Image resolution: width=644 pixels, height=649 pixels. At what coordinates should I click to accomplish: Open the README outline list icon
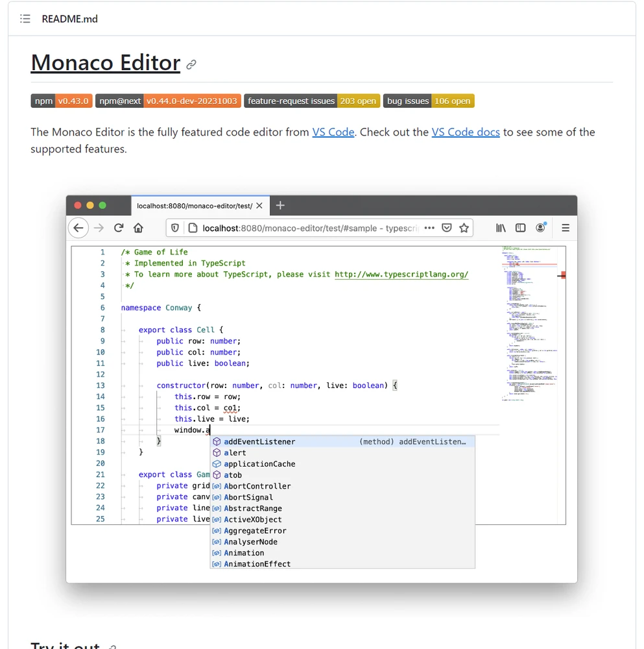tap(25, 19)
